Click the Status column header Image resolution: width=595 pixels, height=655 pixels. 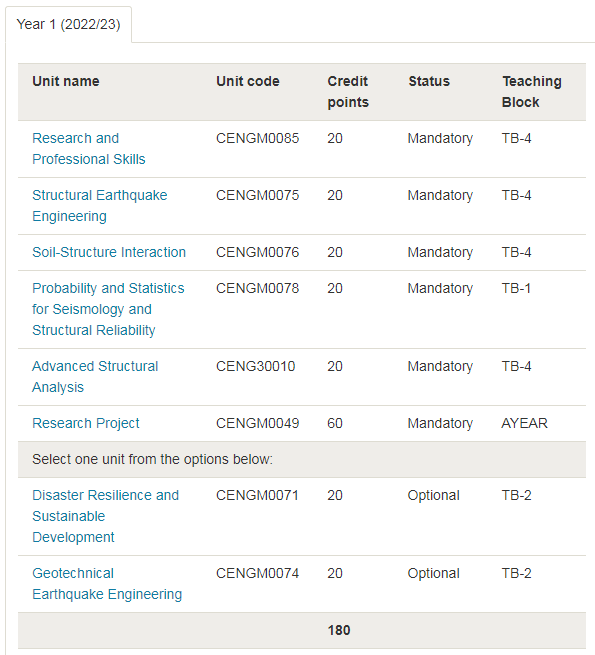point(429,81)
